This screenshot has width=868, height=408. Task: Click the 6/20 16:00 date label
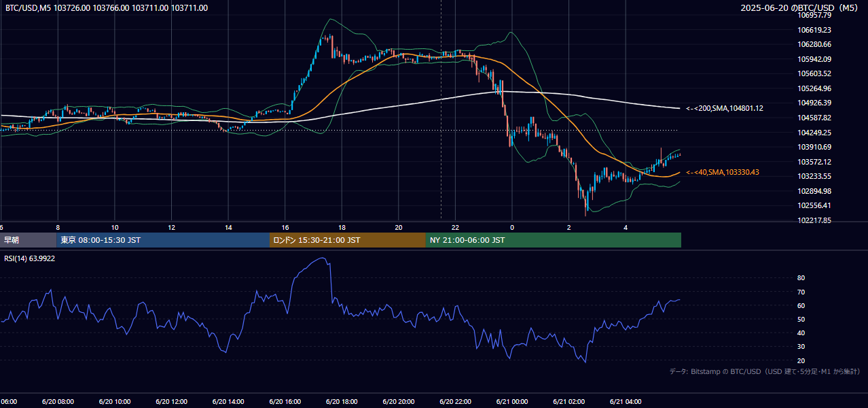(x=285, y=402)
